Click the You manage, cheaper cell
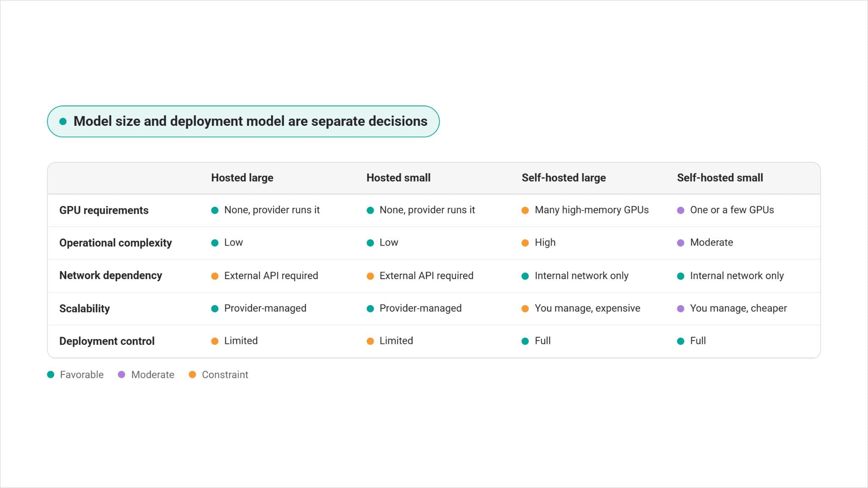The image size is (868, 488). click(738, 308)
